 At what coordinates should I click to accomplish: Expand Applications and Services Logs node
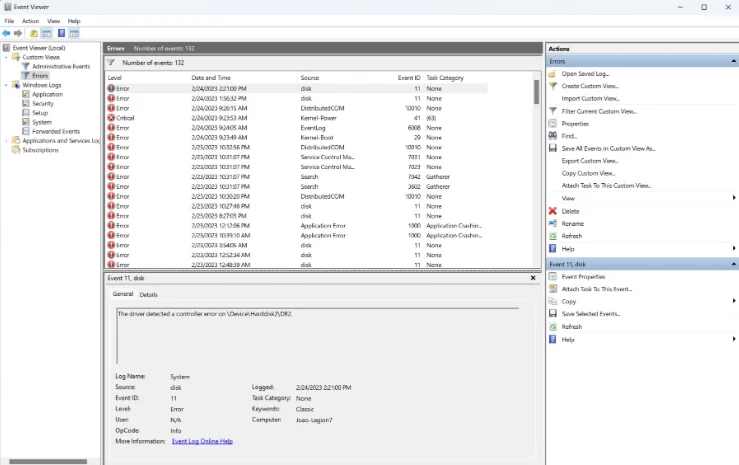pos(5,141)
